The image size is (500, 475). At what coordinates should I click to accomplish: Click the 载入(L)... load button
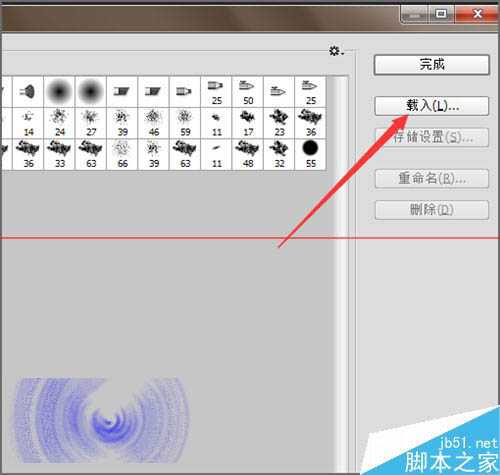click(432, 106)
